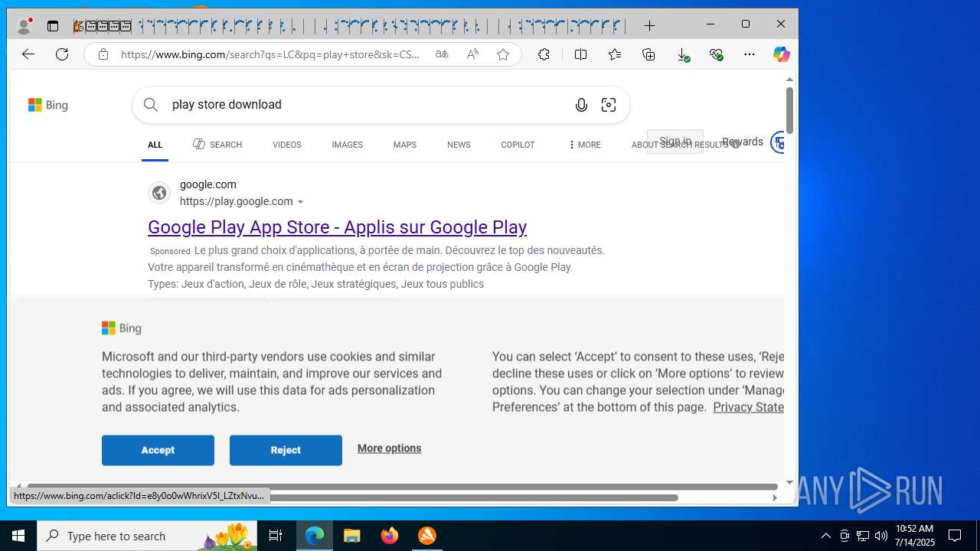
Task: Click the vertical page scrollbar thumb
Action: (789, 111)
